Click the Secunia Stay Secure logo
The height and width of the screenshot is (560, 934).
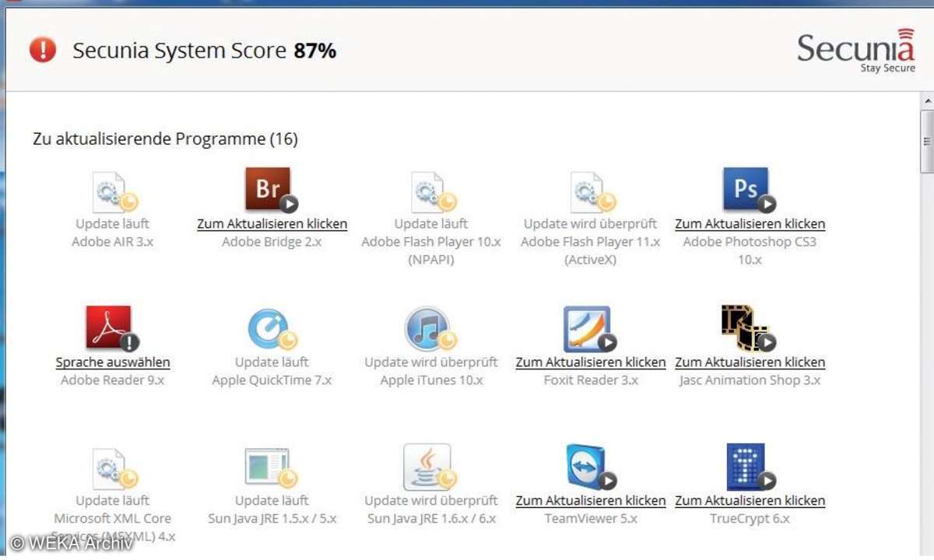point(856,51)
